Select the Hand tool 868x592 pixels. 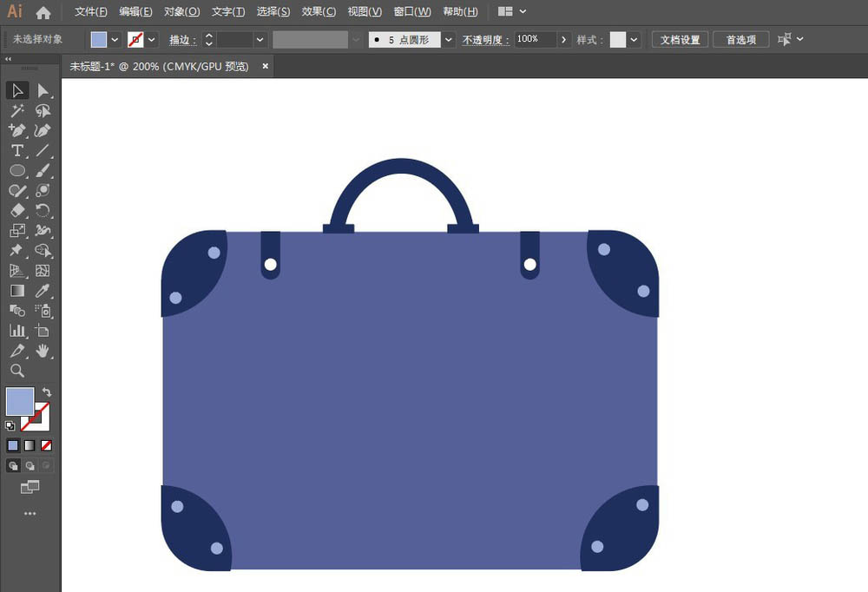[43, 351]
